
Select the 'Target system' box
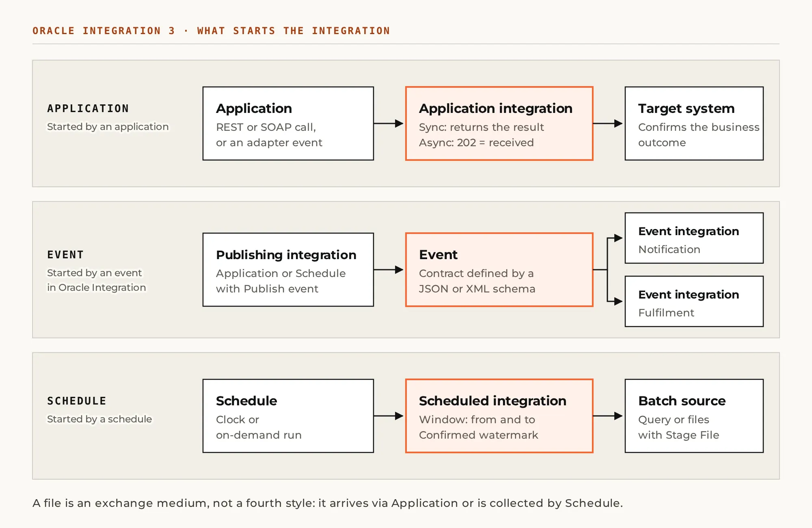694,123
